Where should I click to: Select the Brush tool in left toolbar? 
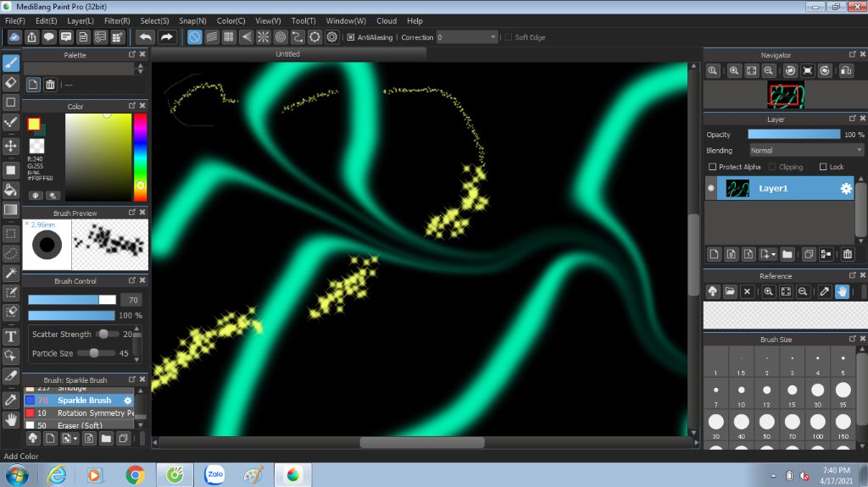click(x=10, y=63)
